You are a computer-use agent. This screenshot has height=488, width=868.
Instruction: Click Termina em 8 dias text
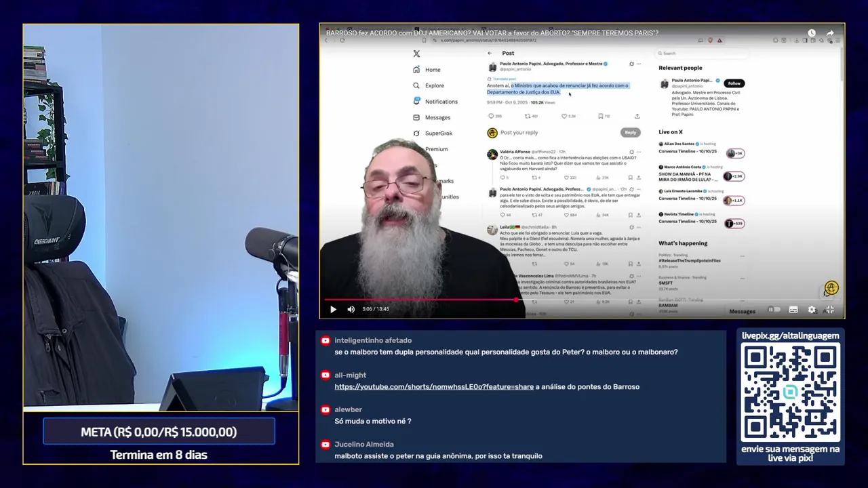point(159,455)
